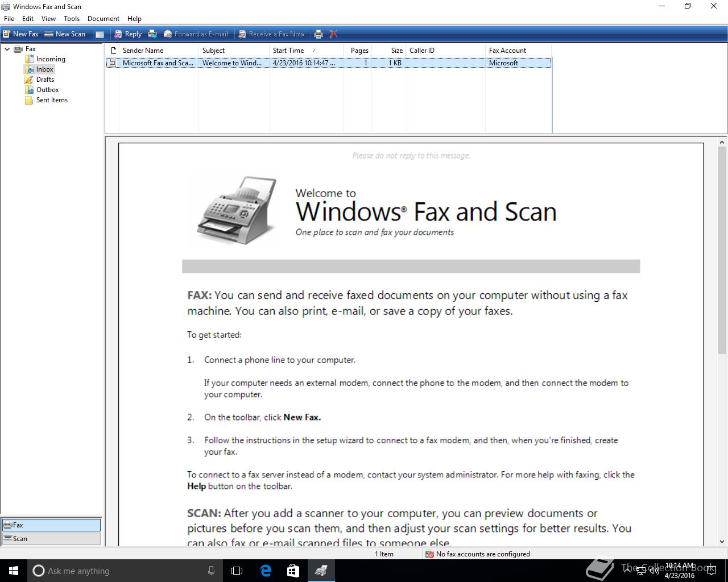The width and height of the screenshot is (728, 582).
Task: Click 'No fax accounts are configured' status
Action: coord(483,554)
